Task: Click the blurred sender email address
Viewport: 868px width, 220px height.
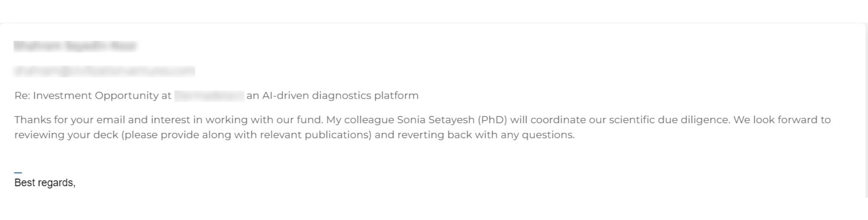Action: (104, 71)
